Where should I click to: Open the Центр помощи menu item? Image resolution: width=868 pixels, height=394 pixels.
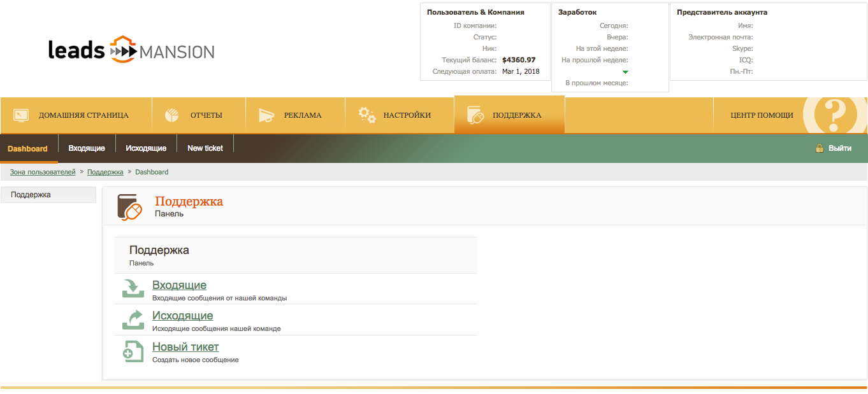762,115
